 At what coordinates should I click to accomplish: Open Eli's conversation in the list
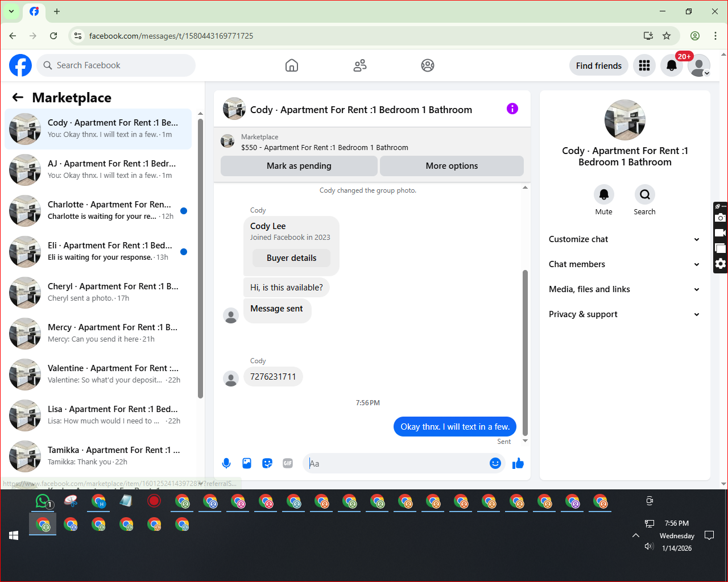click(x=98, y=252)
